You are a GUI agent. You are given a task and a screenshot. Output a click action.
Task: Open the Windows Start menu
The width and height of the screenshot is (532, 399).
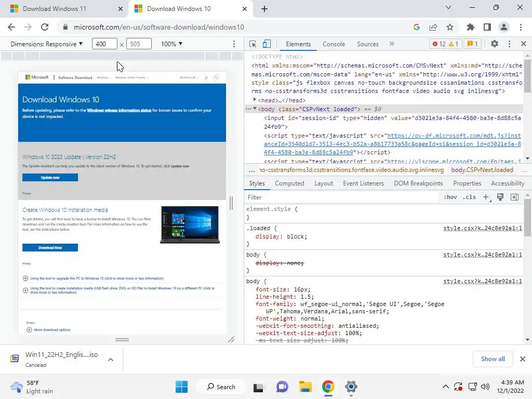pyautogui.click(x=181, y=387)
